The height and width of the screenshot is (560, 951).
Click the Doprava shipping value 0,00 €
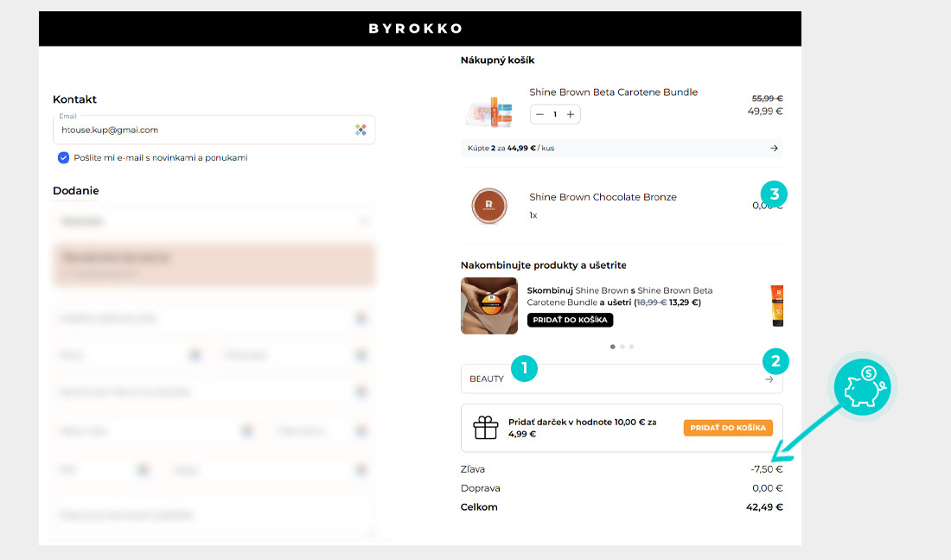tap(767, 488)
